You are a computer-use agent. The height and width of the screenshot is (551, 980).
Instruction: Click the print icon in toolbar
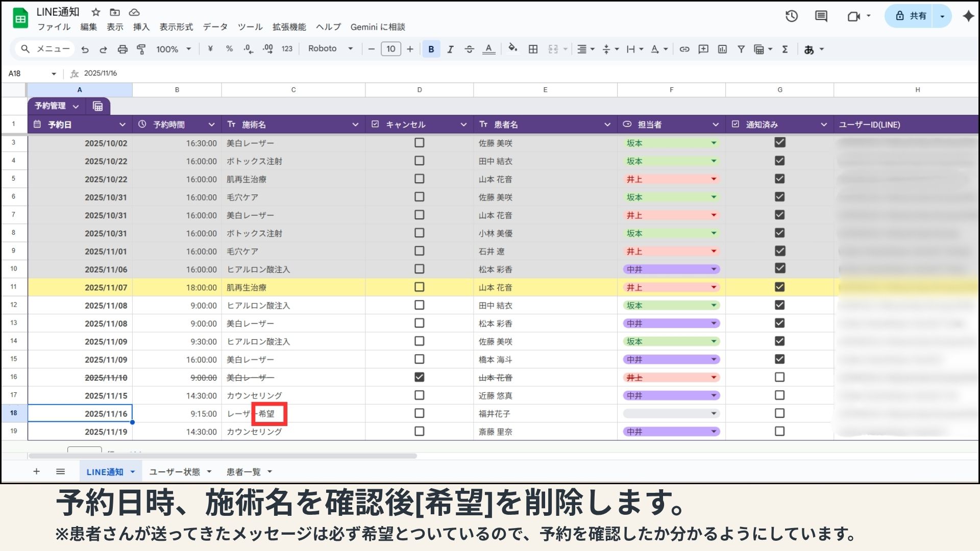click(122, 49)
